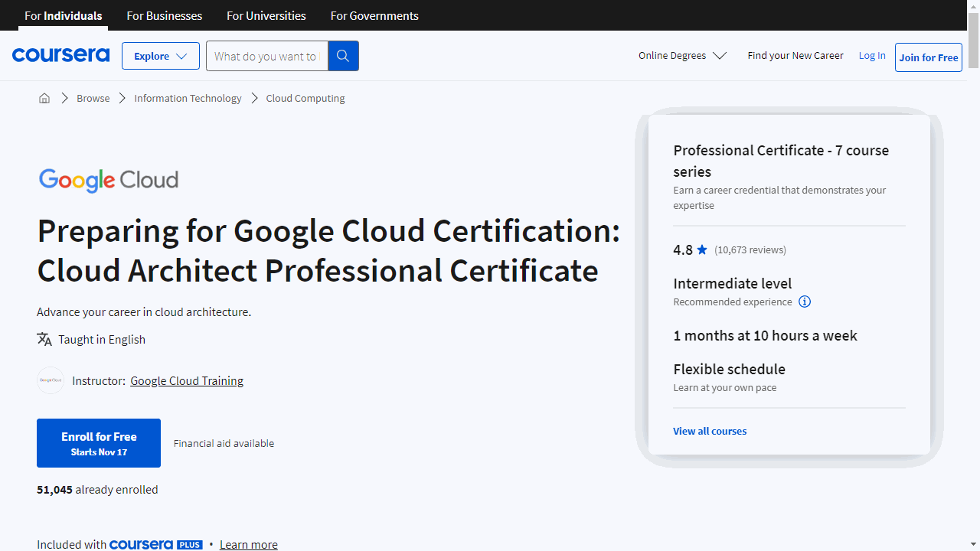Go to the home breadcrumb icon
The height and width of the screenshot is (551, 980).
[44, 98]
